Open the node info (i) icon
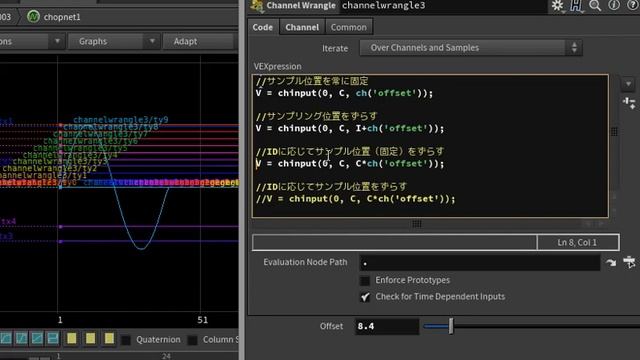Screen dimensions: 640x360 (x=614, y=5)
